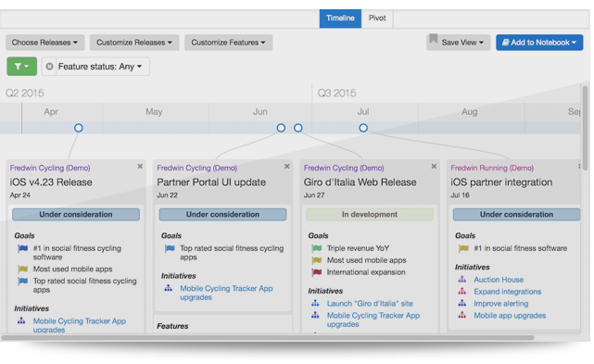Click the green flag by Triple revenue YoY
This screenshot has height=364, width=594.
point(317,248)
